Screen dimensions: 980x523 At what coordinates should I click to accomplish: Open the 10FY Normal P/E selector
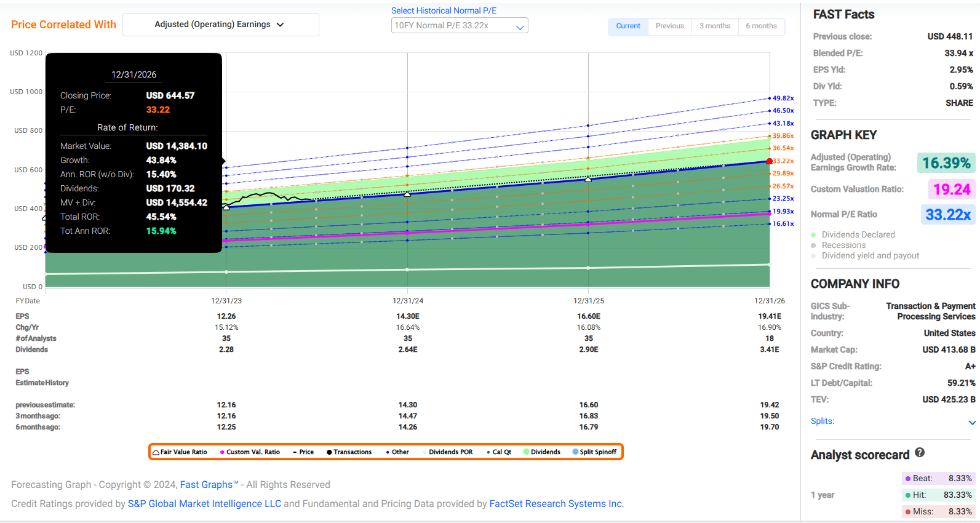[x=459, y=26]
